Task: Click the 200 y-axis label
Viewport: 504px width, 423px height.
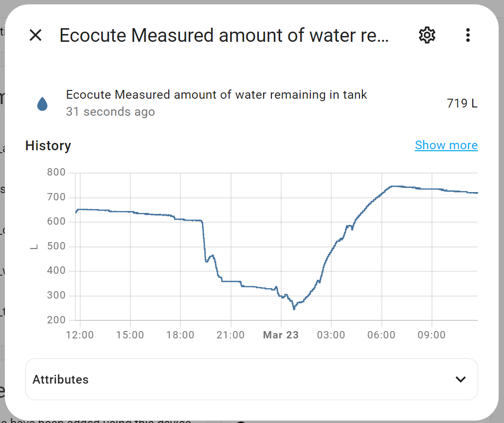Action: pyautogui.click(x=56, y=320)
